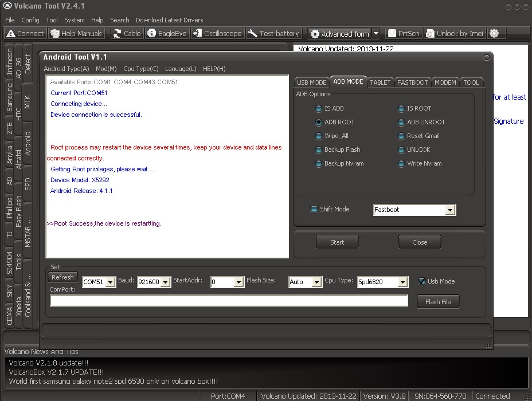Image resolution: width=532 pixels, height=401 pixels.
Task: Open Download Latest Drivers menu
Action: (169, 20)
